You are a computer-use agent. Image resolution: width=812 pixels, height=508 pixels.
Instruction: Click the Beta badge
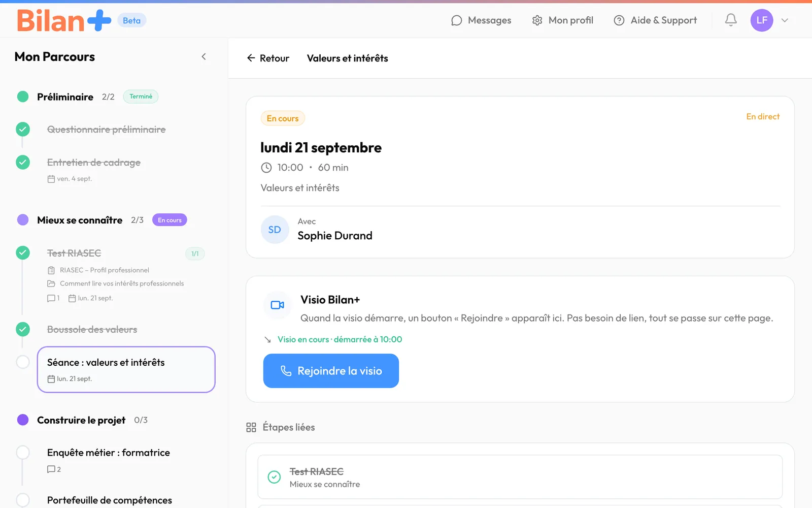[x=131, y=20]
